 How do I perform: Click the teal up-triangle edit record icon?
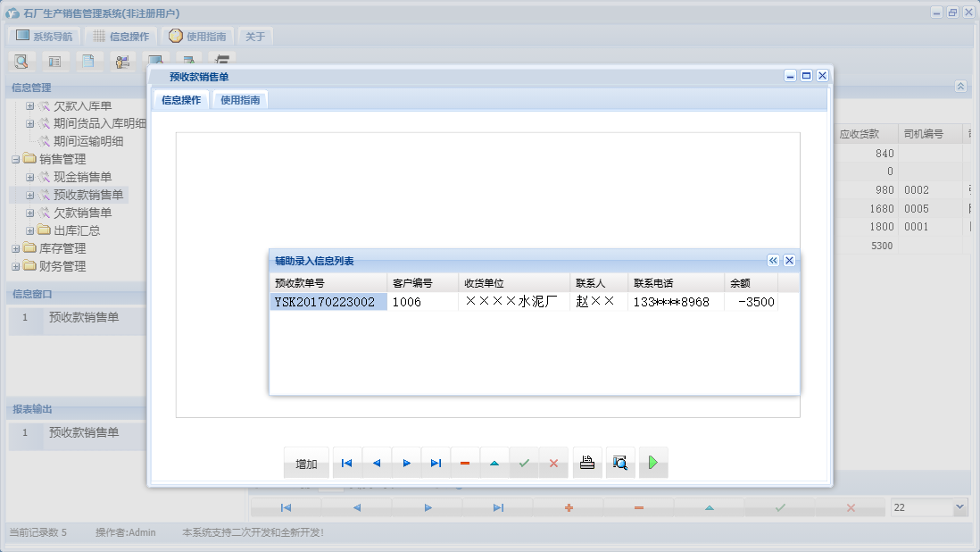[x=494, y=463]
